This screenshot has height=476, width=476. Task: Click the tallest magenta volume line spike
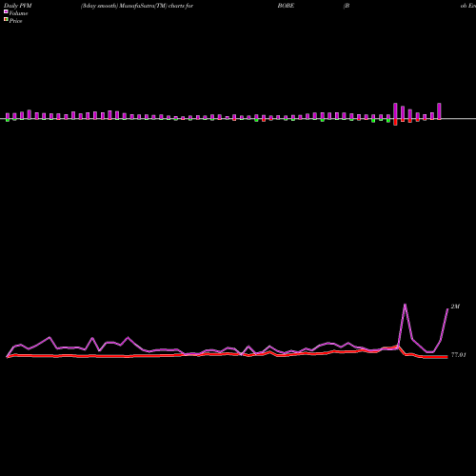[x=405, y=306]
